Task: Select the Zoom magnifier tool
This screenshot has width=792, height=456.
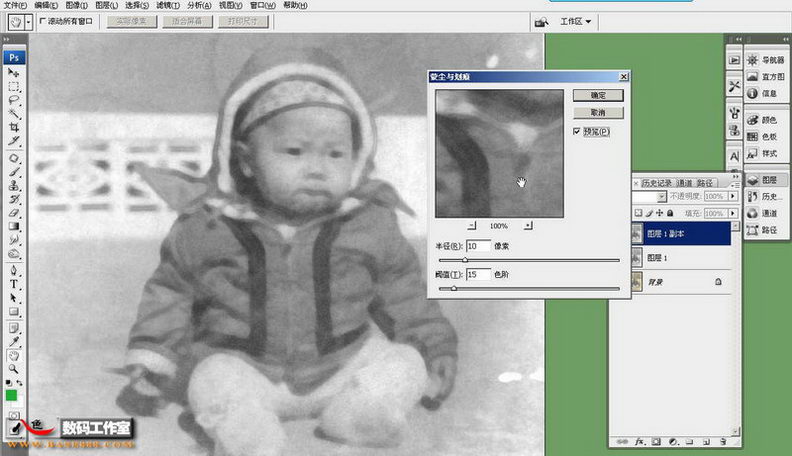Action: coord(14,369)
